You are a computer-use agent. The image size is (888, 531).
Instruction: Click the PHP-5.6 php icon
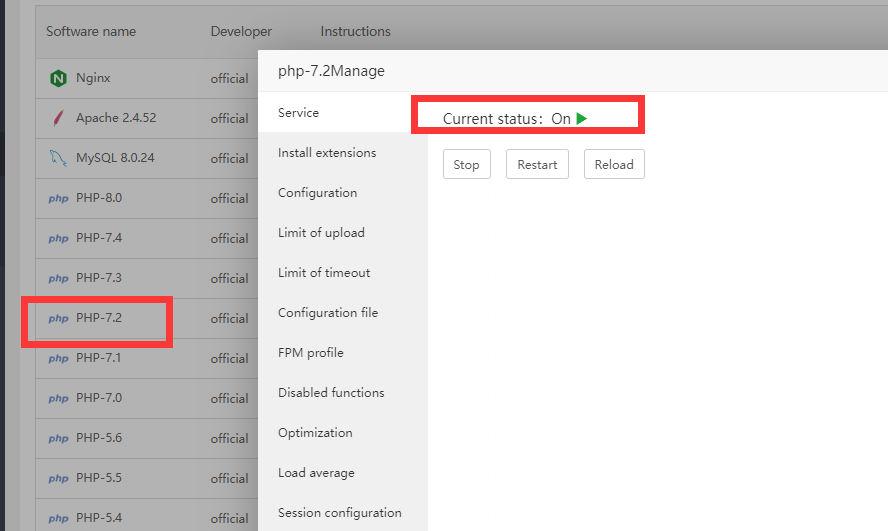[x=58, y=438]
